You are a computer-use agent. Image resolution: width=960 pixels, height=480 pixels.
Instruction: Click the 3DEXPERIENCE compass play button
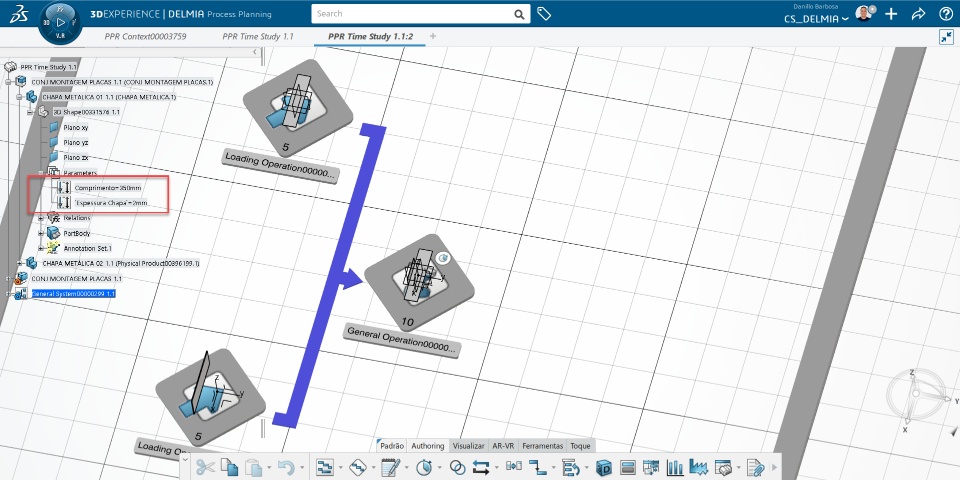point(60,22)
